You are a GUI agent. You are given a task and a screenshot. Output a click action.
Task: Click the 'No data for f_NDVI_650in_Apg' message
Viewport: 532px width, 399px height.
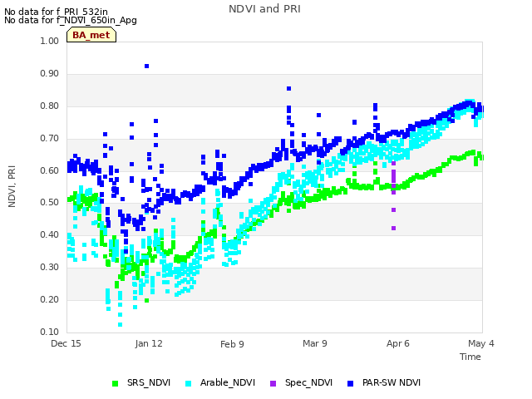(71, 20)
